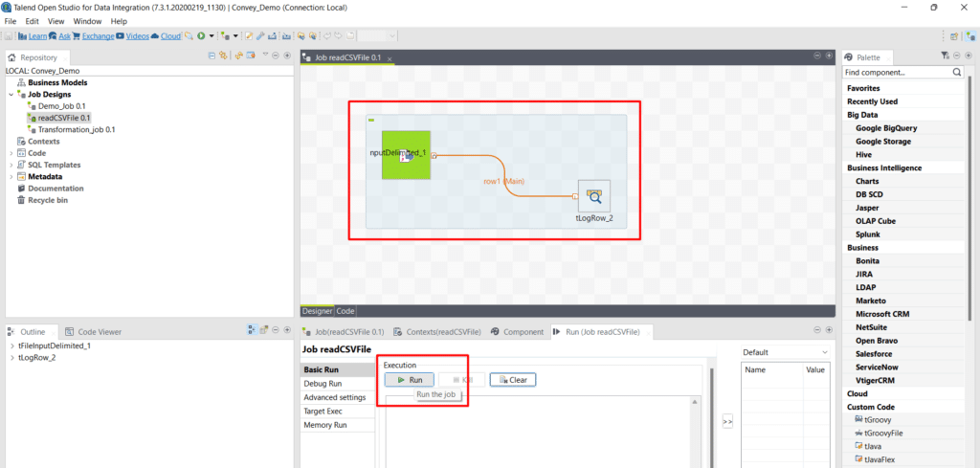Select the Debug Run section
The width and height of the screenshot is (980, 468).
pos(338,383)
